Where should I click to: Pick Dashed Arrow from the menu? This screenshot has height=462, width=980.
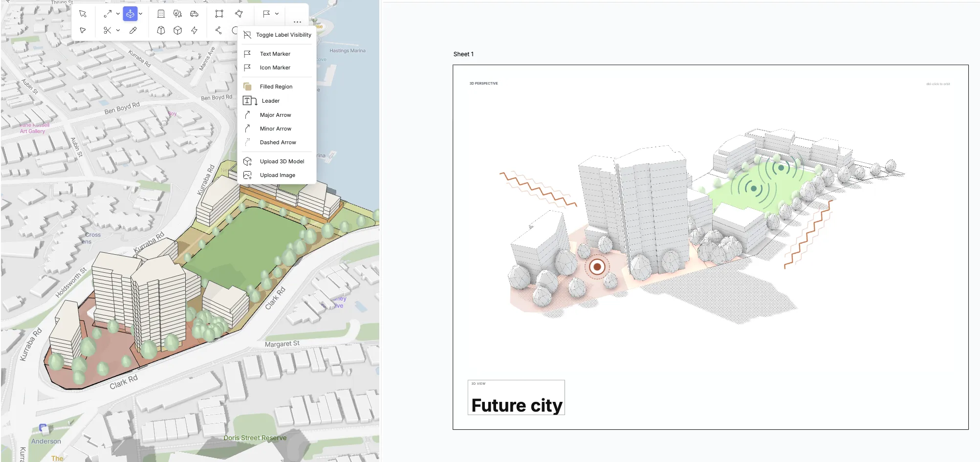pos(277,142)
